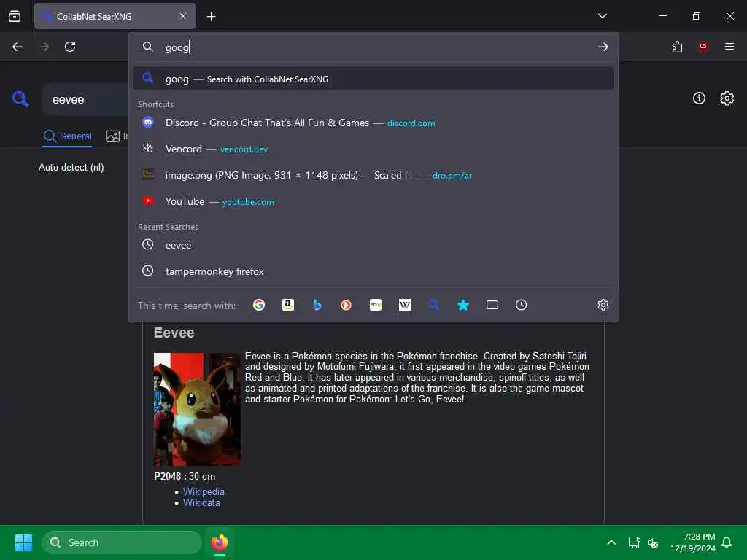This screenshot has width=747, height=560.
Task: Select recent search 'eevee'
Action: (373, 245)
